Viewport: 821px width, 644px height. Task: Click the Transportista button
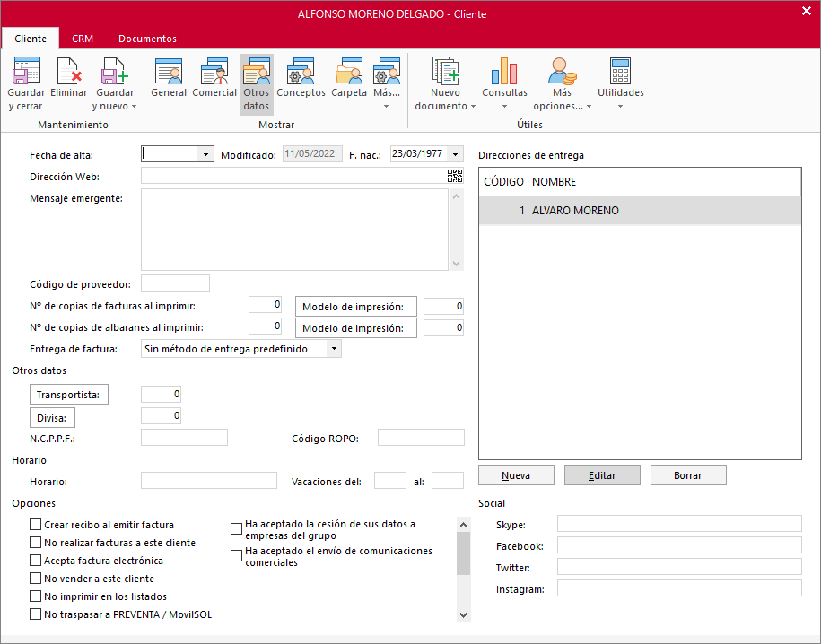[x=68, y=395]
